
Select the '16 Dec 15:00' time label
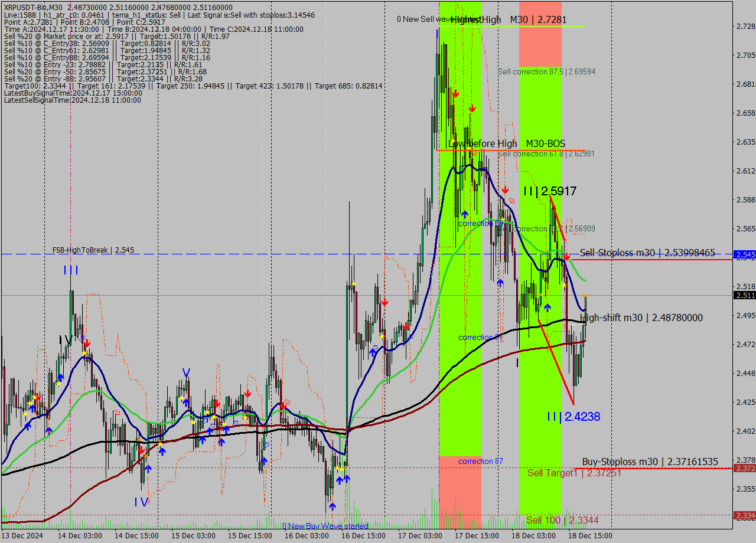click(363, 536)
